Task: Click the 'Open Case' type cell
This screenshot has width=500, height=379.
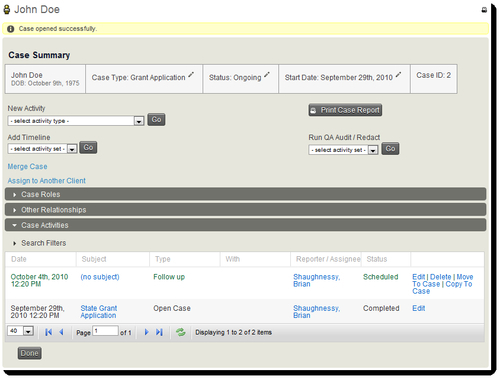Action: 172,308
